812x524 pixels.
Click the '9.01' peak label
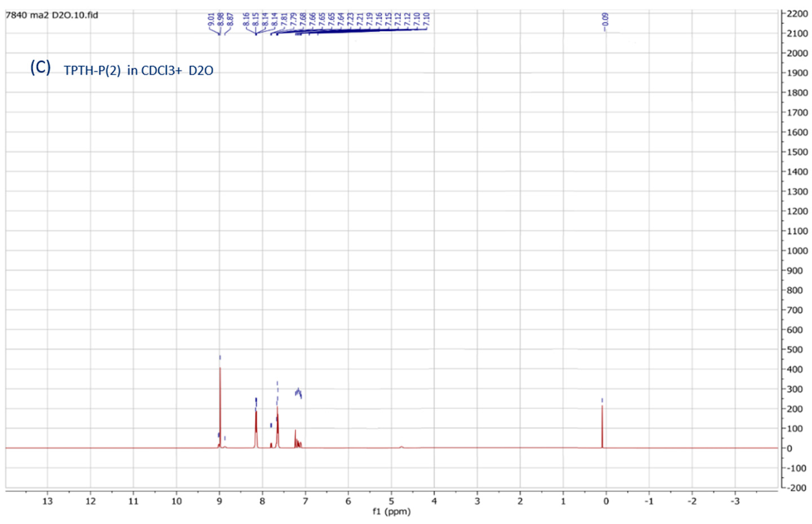click(x=211, y=19)
